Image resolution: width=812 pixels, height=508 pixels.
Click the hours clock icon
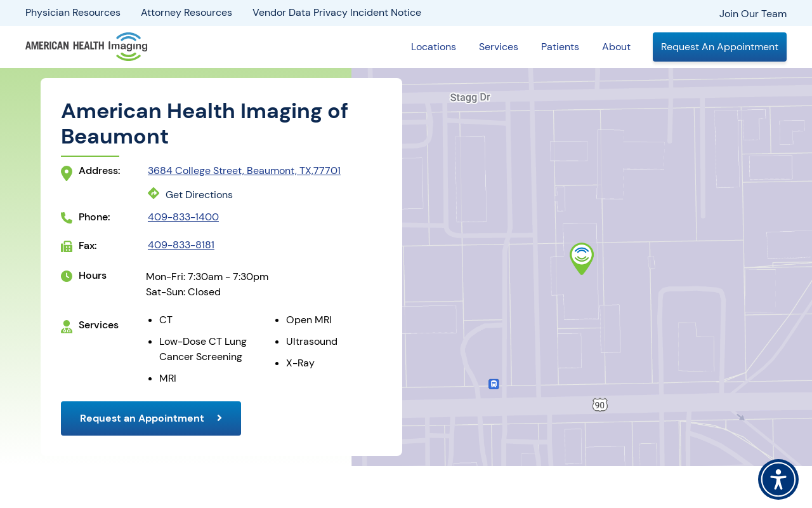67,276
